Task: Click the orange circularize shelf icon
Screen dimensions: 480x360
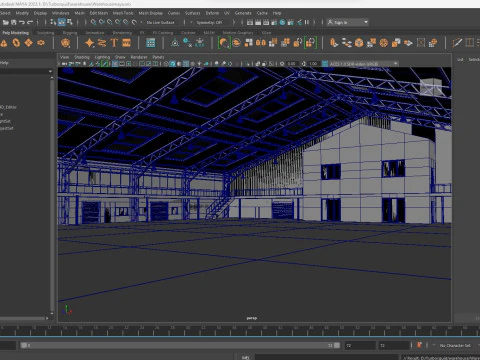Action: [384, 43]
